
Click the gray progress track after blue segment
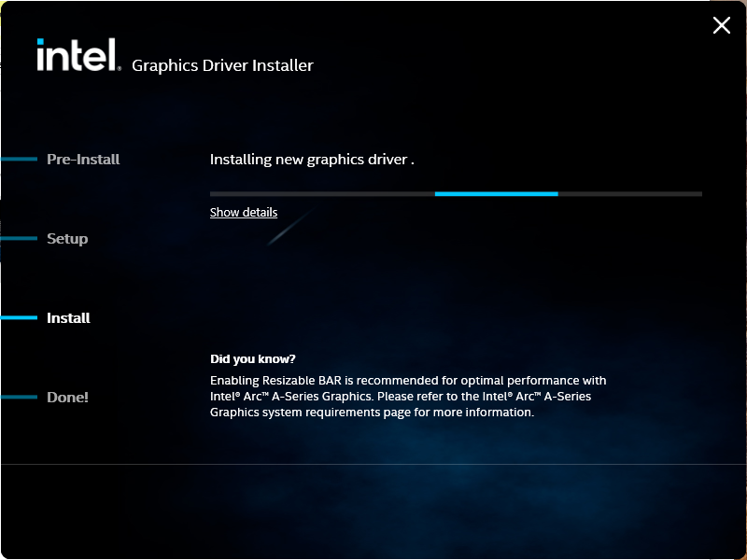(629, 194)
